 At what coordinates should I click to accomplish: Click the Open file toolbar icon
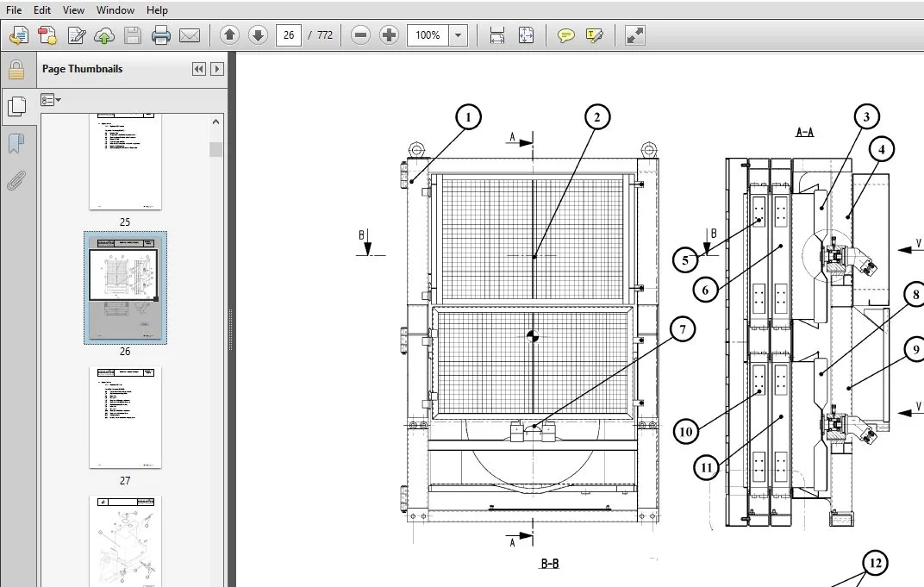tap(19, 35)
